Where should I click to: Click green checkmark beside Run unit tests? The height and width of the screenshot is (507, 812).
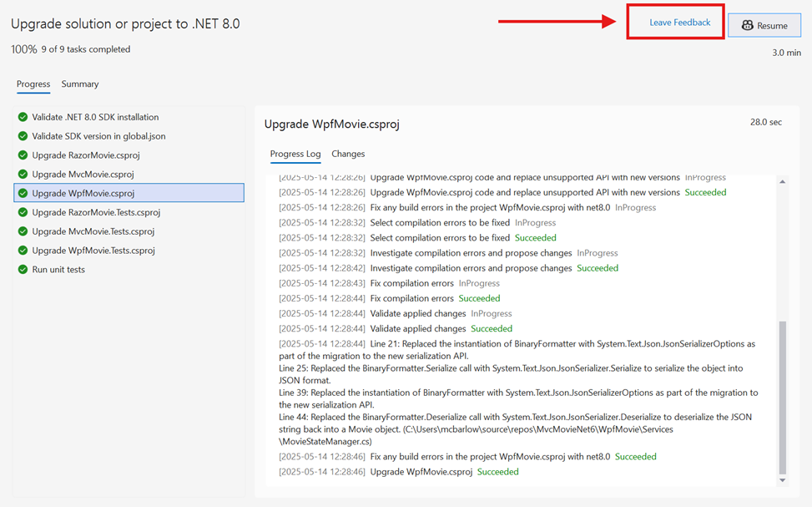coord(23,270)
